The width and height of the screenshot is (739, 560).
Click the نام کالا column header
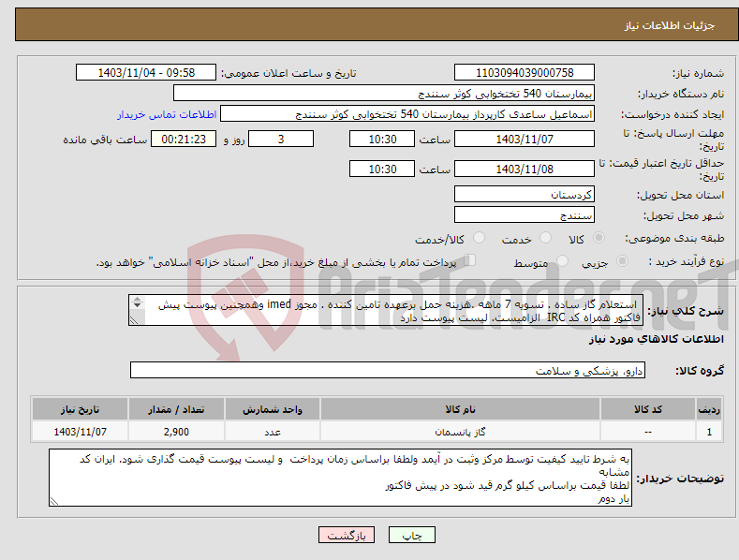(460, 409)
